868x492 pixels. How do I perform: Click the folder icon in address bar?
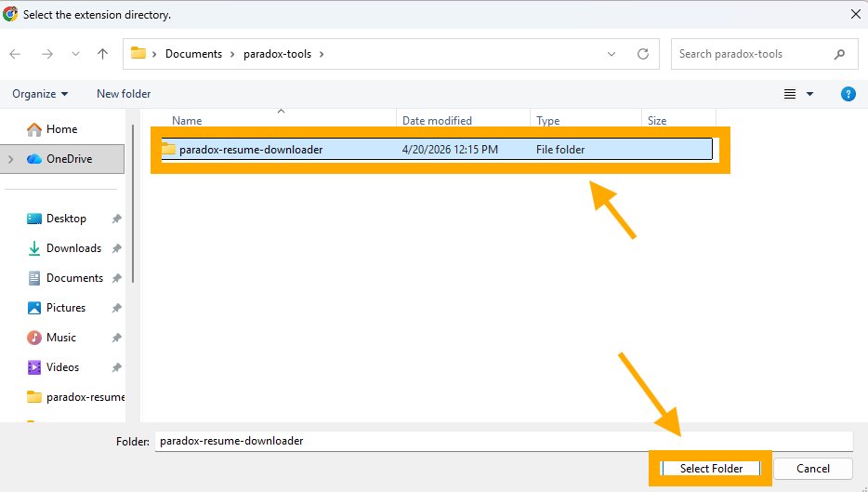tap(138, 53)
